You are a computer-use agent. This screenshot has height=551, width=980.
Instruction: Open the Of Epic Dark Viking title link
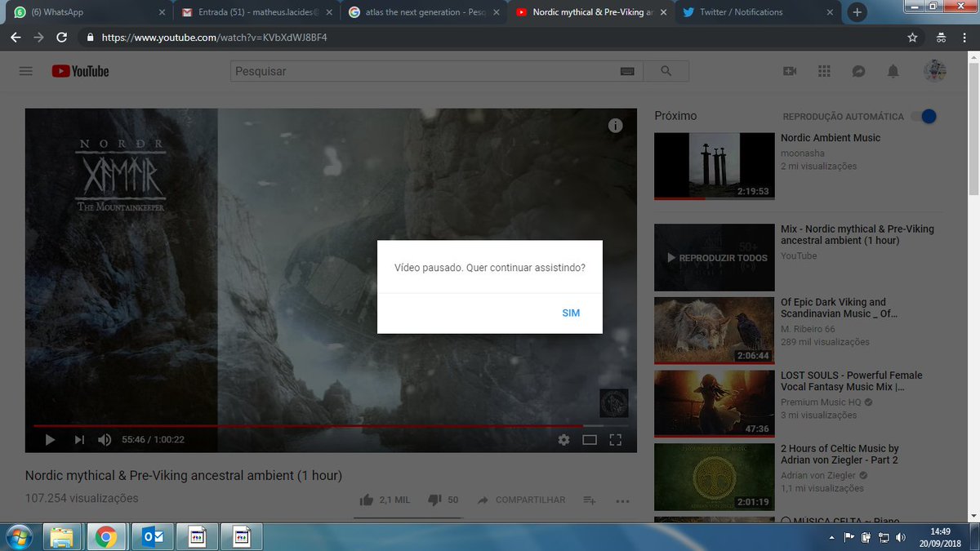click(x=840, y=308)
